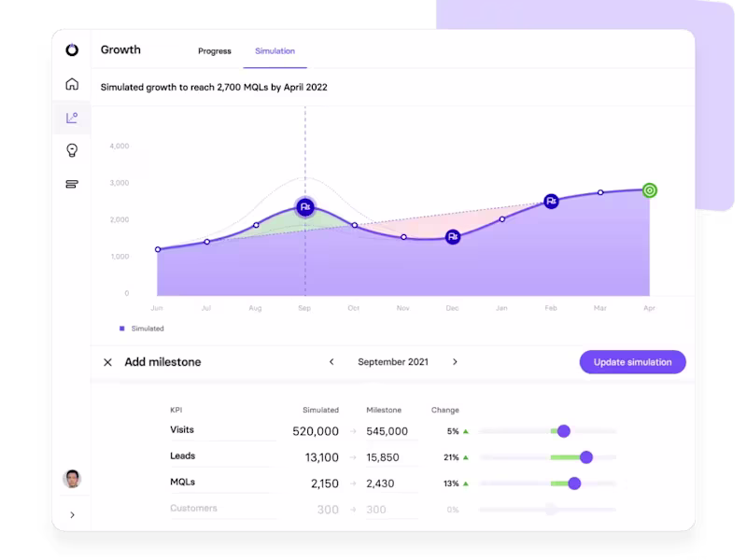Click the July data point on chart

[x=206, y=242]
